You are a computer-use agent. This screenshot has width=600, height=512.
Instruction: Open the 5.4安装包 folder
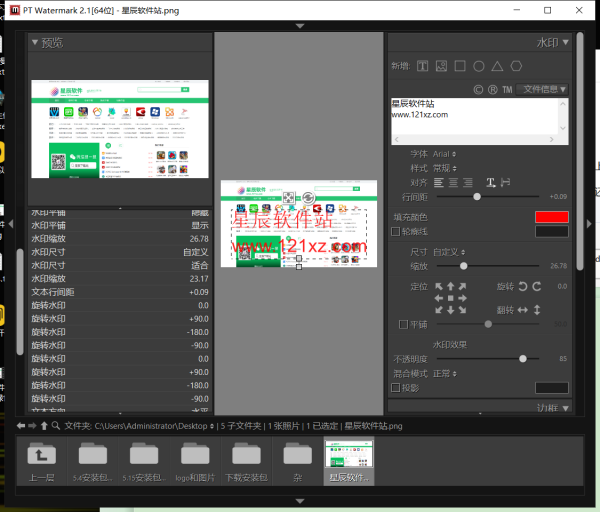coord(93,461)
